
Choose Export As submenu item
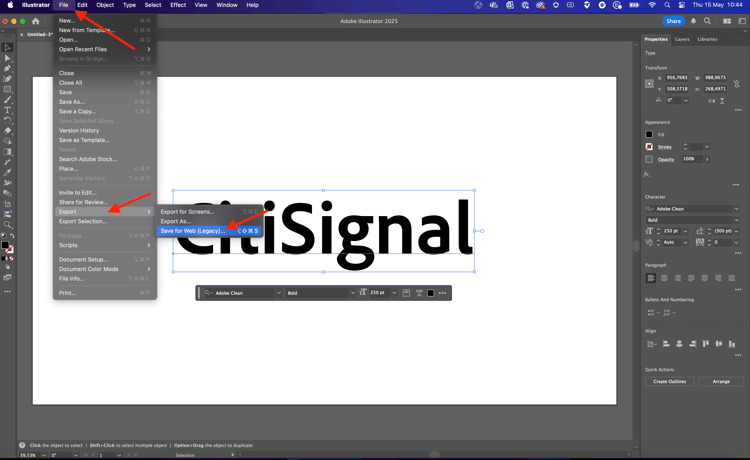pyautogui.click(x=209, y=221)
